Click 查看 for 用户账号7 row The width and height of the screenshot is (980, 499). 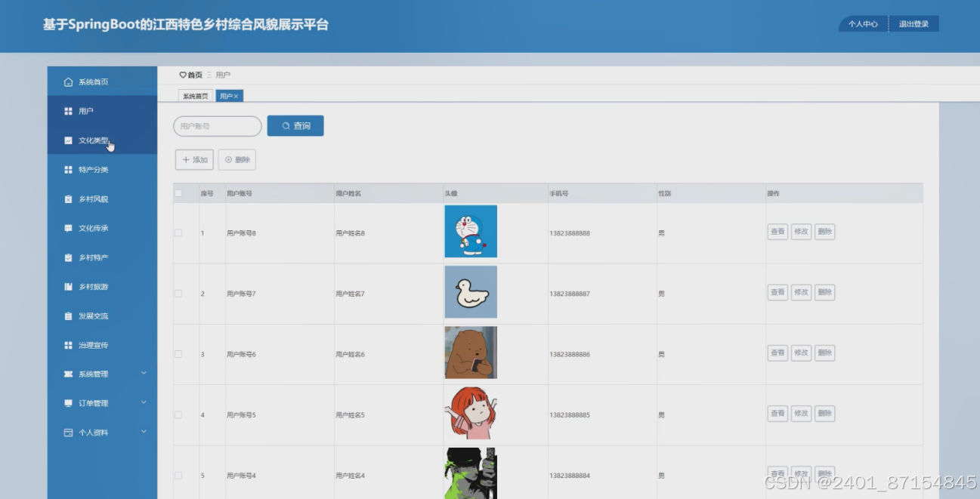click(x=778, y=292)
